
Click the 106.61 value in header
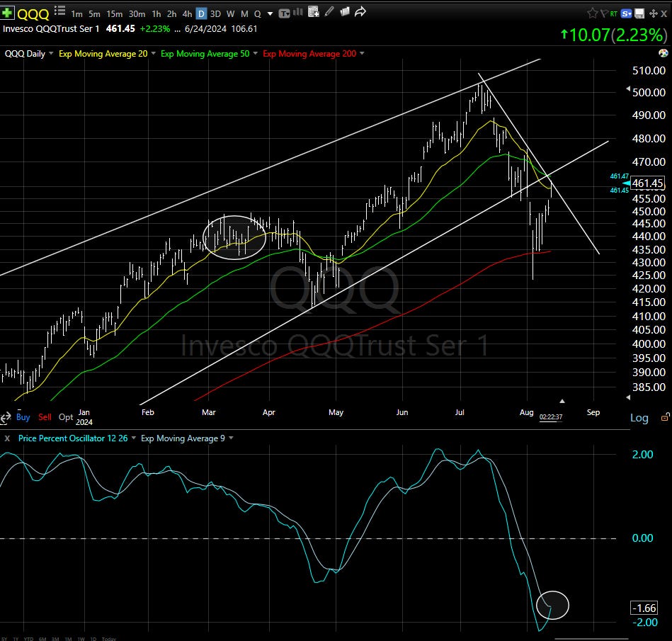[244, 29]
